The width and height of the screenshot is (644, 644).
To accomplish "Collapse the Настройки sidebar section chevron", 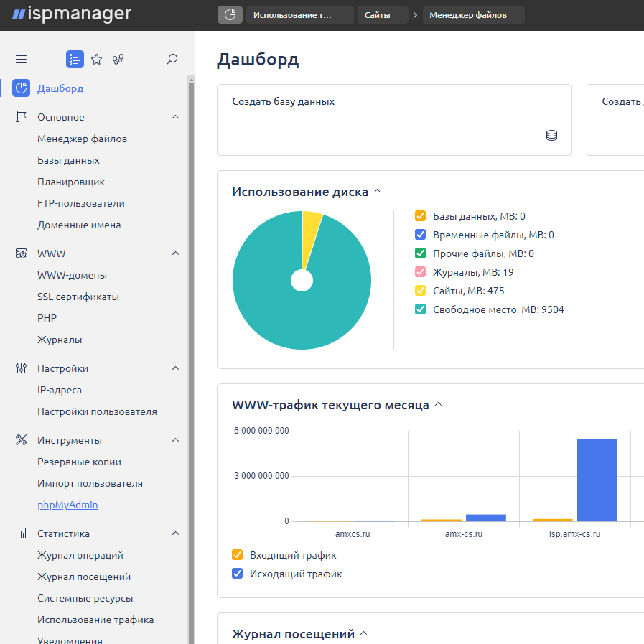I will [175, 368].
